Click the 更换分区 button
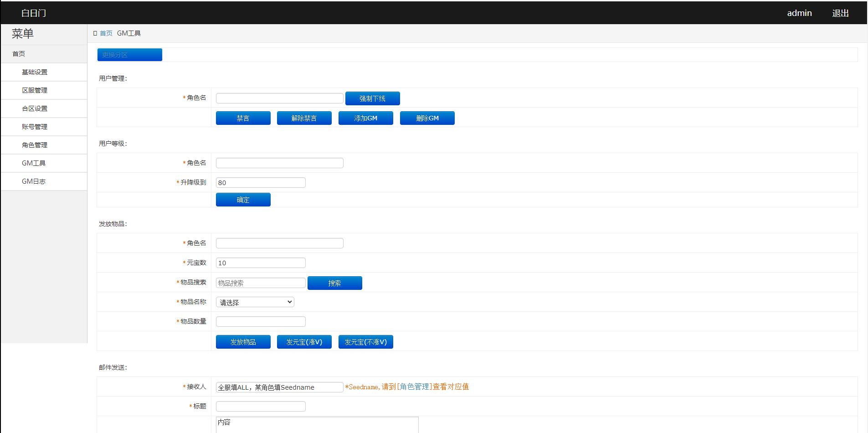868x433 pixels. [129, 54]
